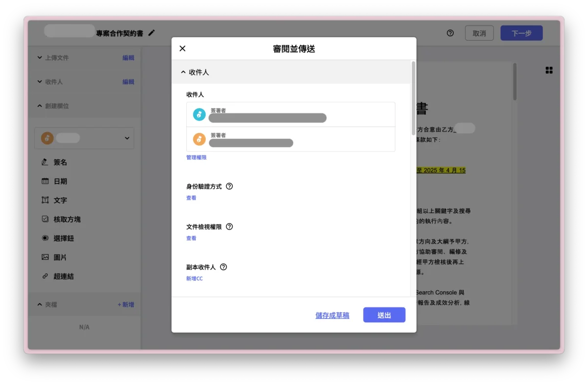588x385 pixels.
Task: Select the 簽名 signature field tool
Action: click(x=60, y=162)
